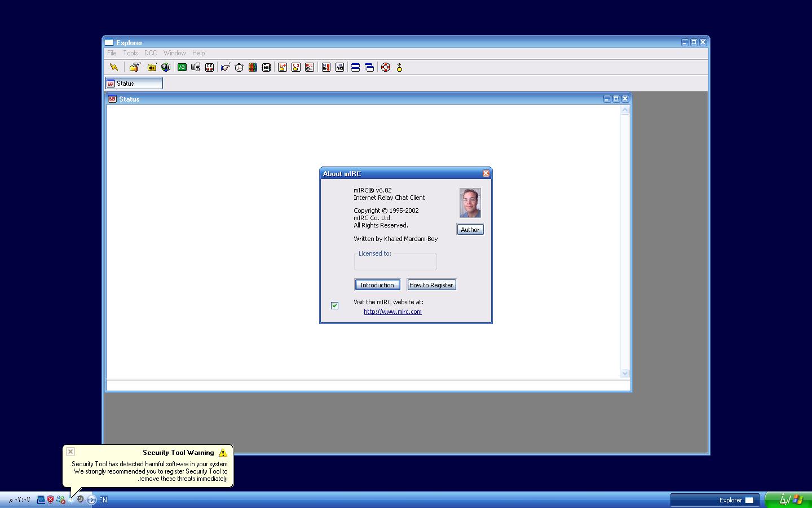
Task: Click the Status window scroll up arrow
Action: [x=625, y=111]
